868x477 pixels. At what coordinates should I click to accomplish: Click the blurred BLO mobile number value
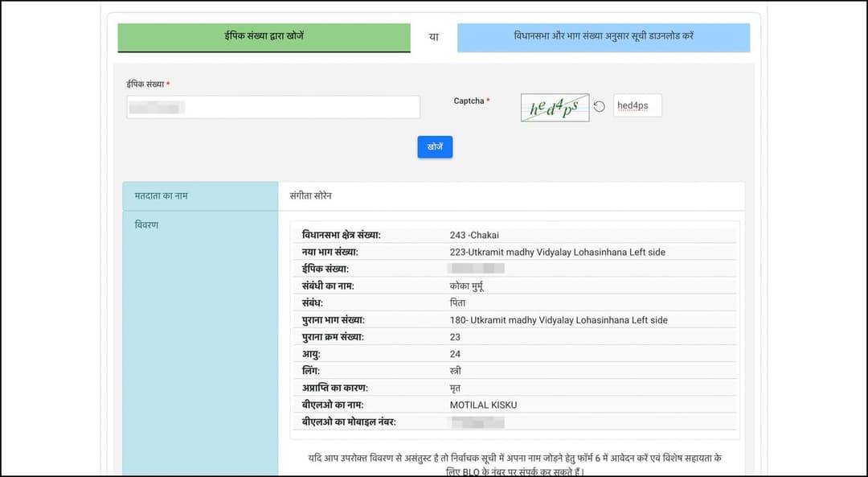pyautogui.click(x=477, y=421)
